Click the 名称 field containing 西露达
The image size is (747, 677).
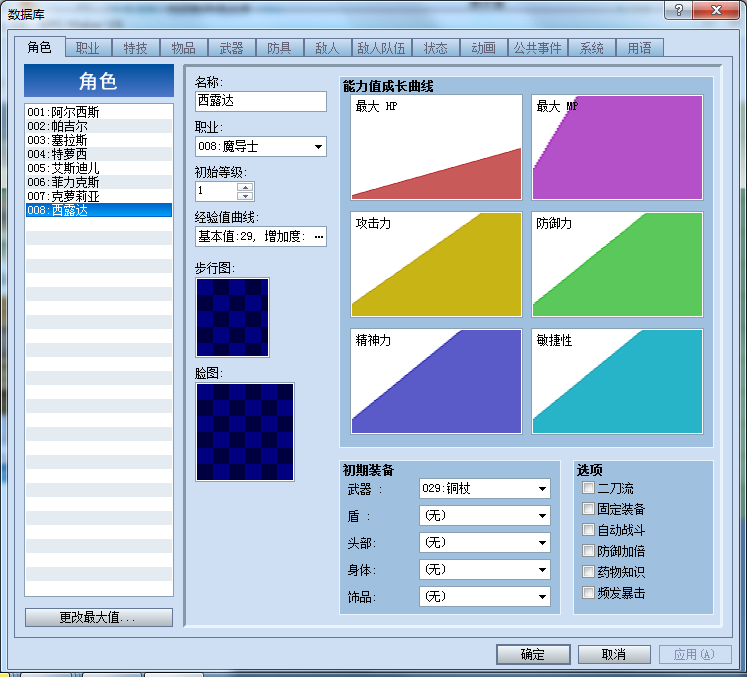261,101
